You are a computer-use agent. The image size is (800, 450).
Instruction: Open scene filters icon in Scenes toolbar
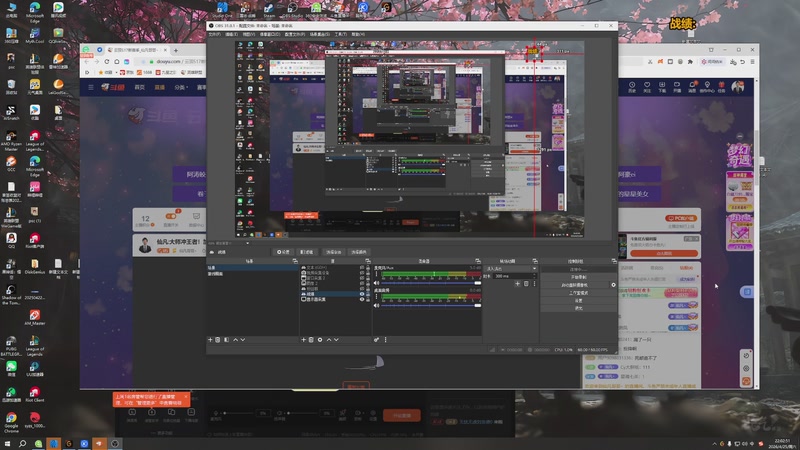pos(227,340)
